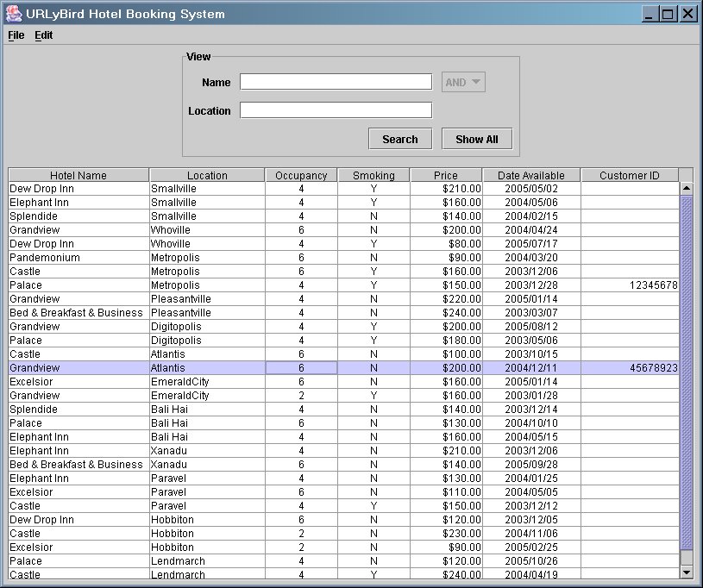Click the date 2005/08/12 cell
Viewport: 703px width, 588px height.
[x=531, y=327]
